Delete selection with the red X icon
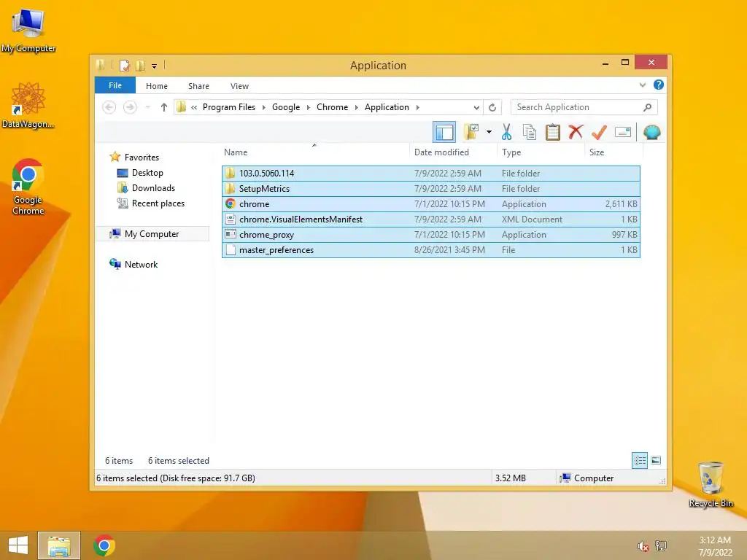Screen dimensions: 747x560 tap(576, 131)
